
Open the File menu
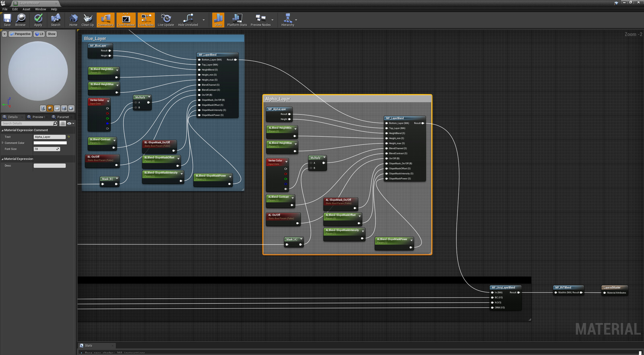[5, 9]
